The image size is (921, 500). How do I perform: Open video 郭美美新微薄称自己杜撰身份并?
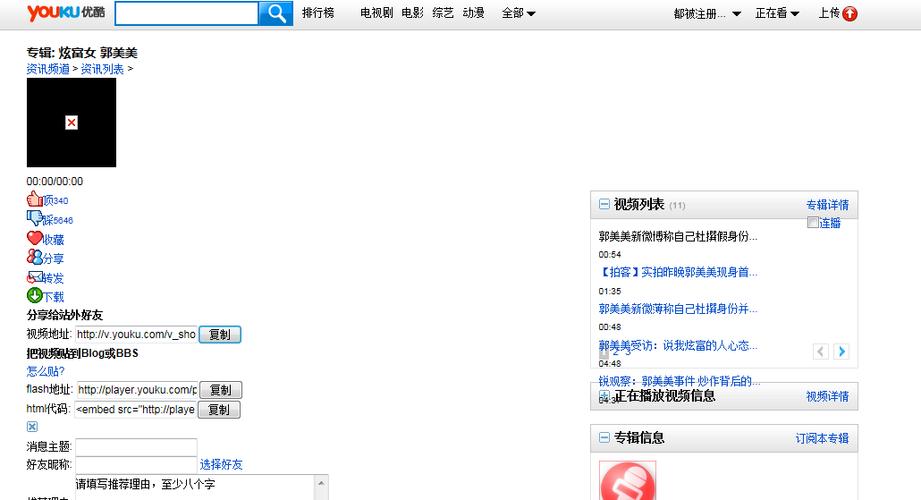coord(678,308)
